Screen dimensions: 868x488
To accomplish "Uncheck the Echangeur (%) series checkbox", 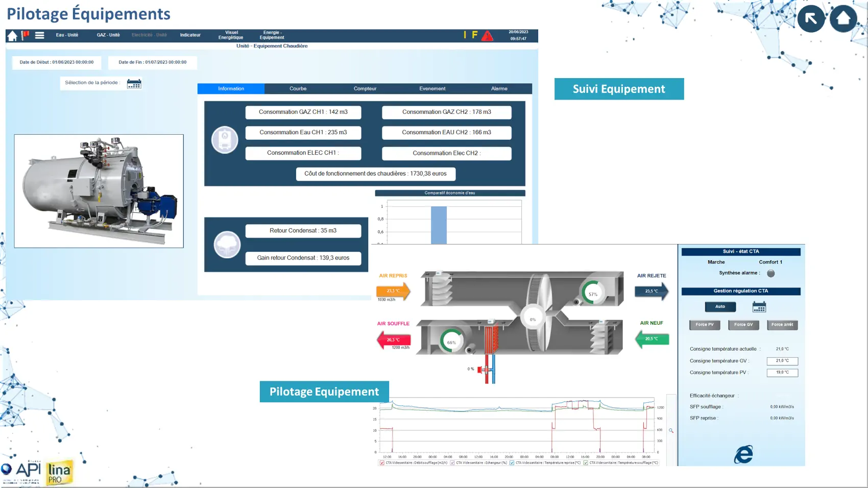I will pyautogui.click(x=452, y=463).
